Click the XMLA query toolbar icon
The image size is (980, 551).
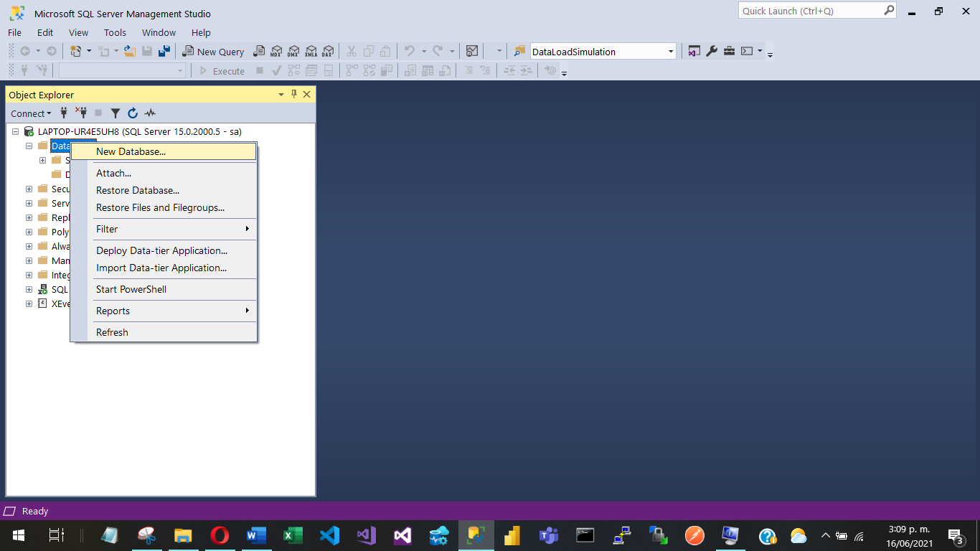(x=310, y=52)
